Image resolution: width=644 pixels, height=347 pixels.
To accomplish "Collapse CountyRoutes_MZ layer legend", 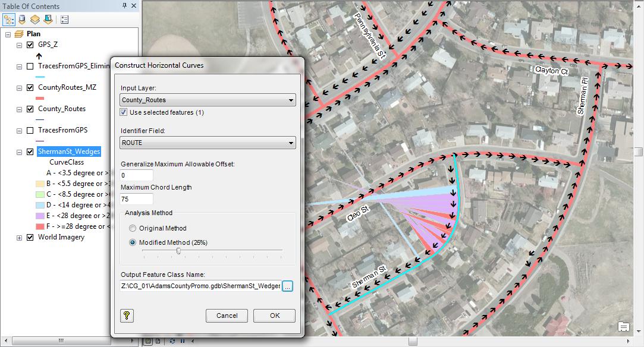I will point(19,88).
